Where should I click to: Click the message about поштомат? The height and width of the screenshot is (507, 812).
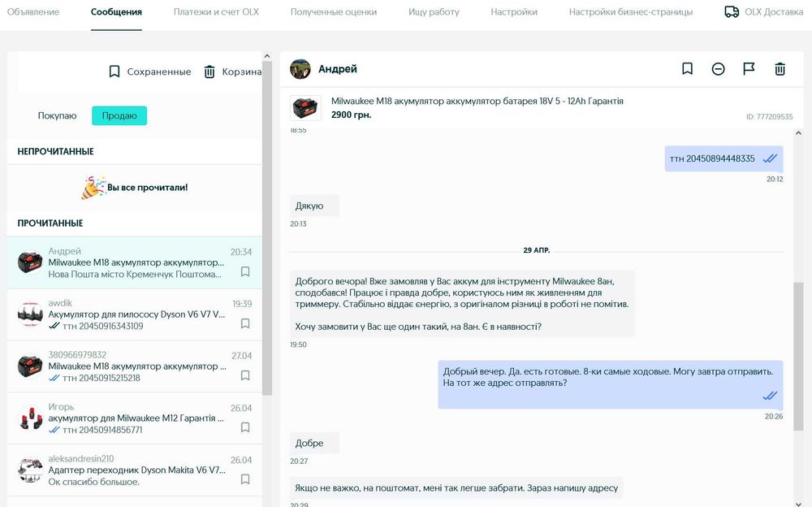pos(456,487)
